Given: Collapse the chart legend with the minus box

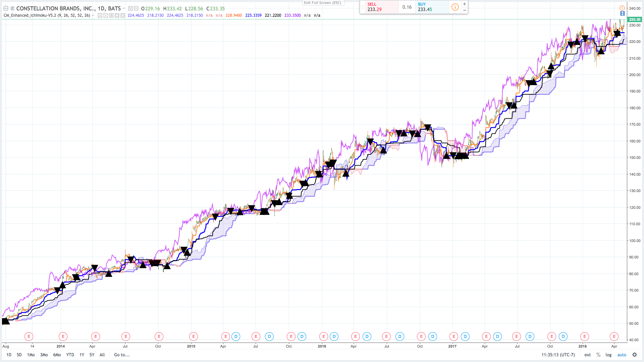Looking at the screenshot, I should 6,8.
